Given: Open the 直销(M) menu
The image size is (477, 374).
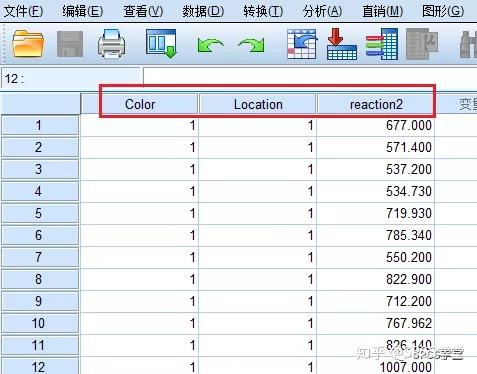Looking at the screenshot, I should [383, 11].
